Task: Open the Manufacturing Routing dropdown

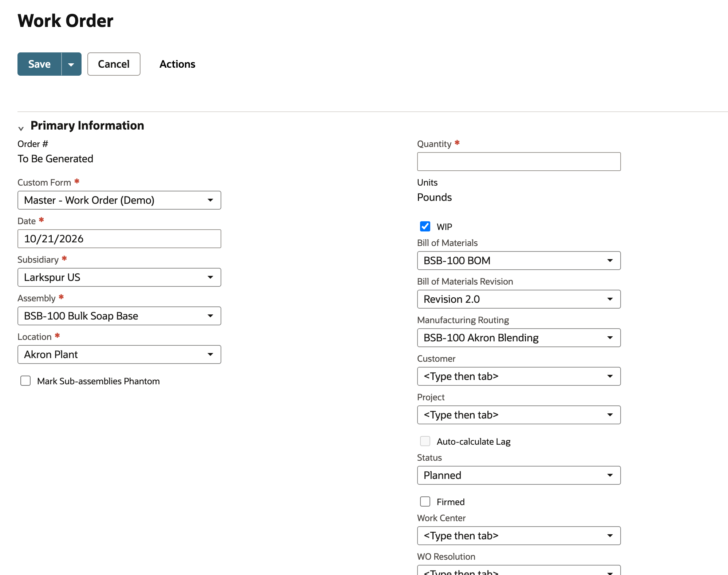Action: pyautogui.click(x=519, y=338)
